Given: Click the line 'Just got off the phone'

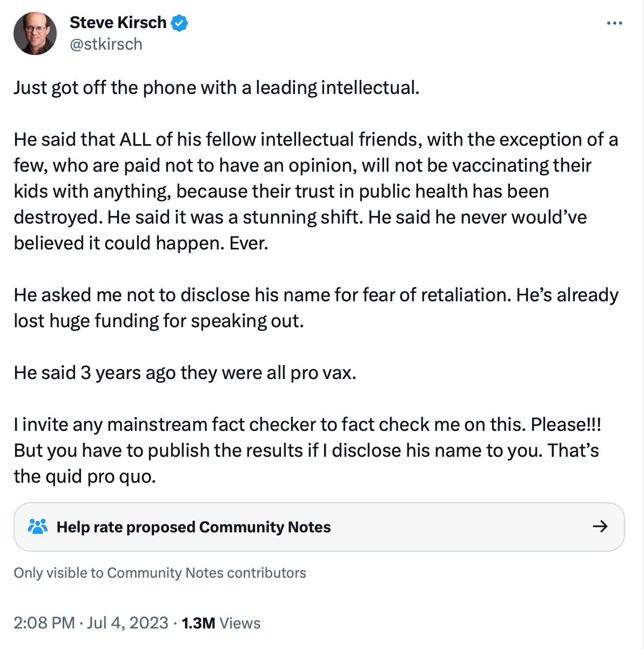Looking at the screenshot, I should 216,87.
